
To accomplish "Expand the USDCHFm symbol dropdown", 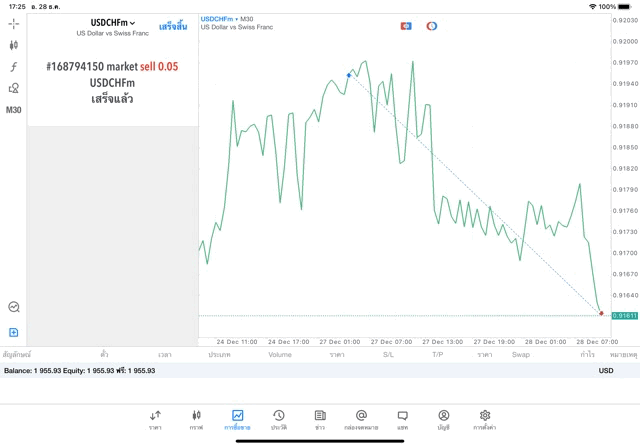I will pos(112,23).
